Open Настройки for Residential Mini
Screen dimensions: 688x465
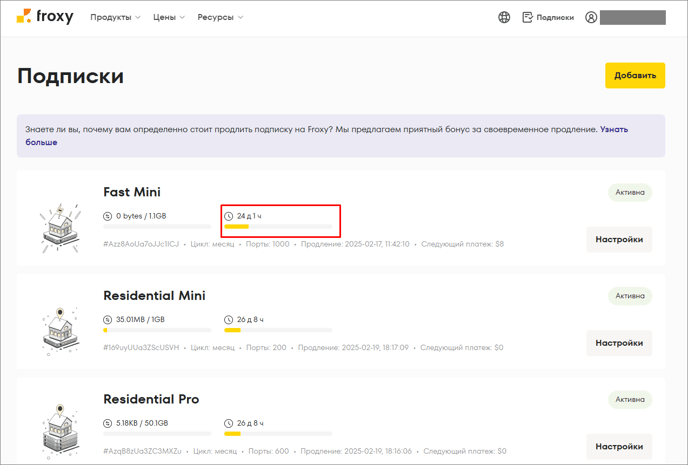tap(619, 343)
